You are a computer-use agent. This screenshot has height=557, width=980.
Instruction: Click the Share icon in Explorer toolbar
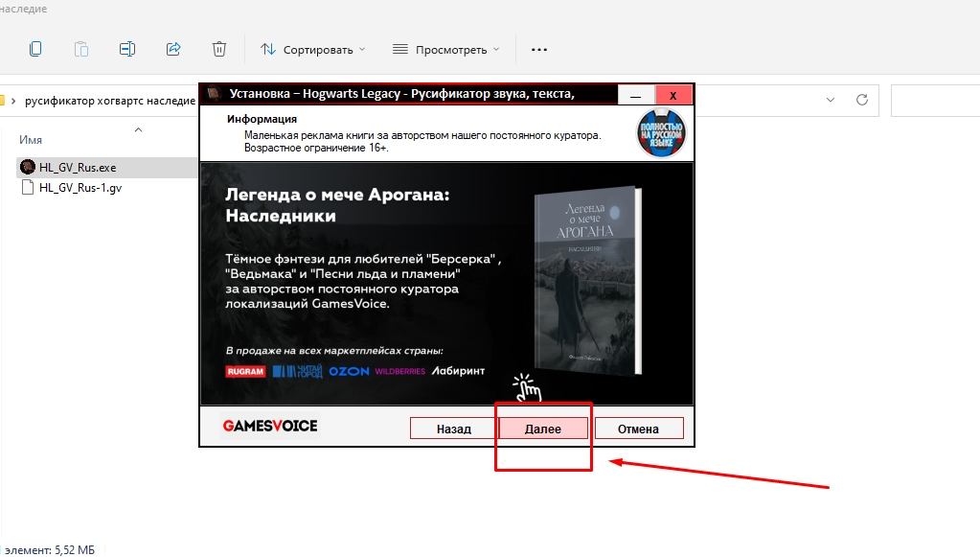click(173, 49)
